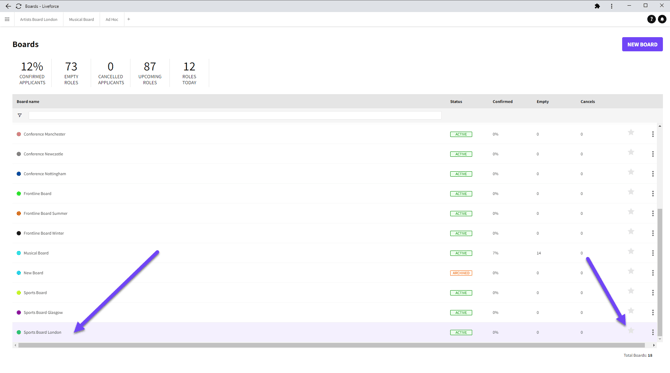Screen dimensions: 670x373
Task: Open the hamburger menu icon in tab bar
Action: click(x=7, y=19)
